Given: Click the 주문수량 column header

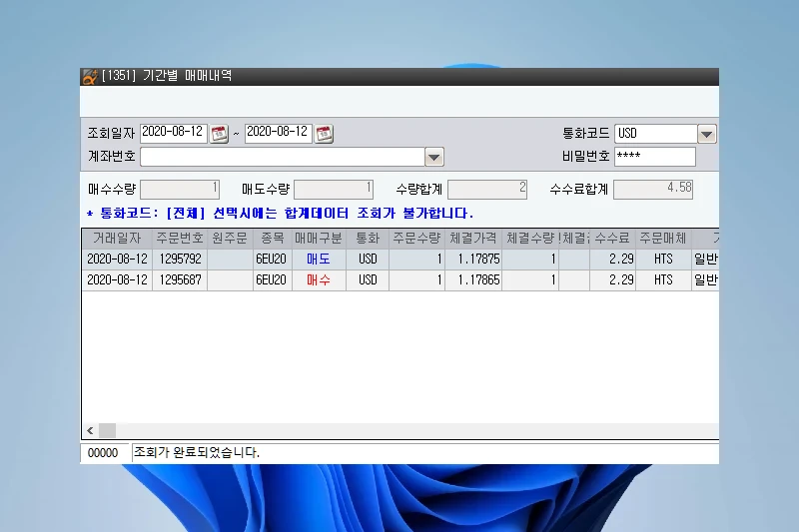Looking at the screenshot, I should (416, 239).
